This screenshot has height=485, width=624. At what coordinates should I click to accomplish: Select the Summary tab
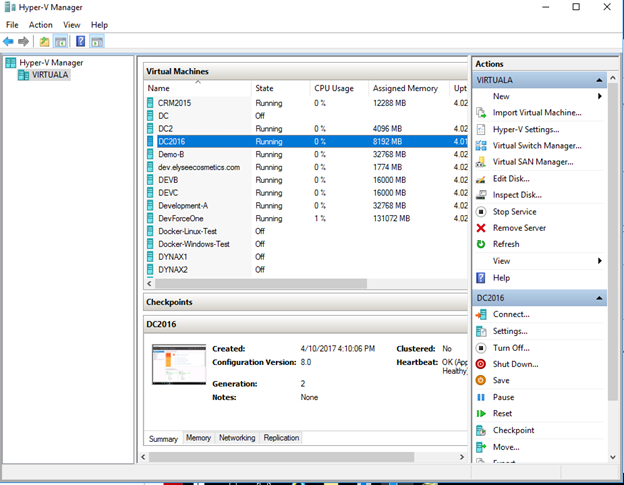click(163, 439)
